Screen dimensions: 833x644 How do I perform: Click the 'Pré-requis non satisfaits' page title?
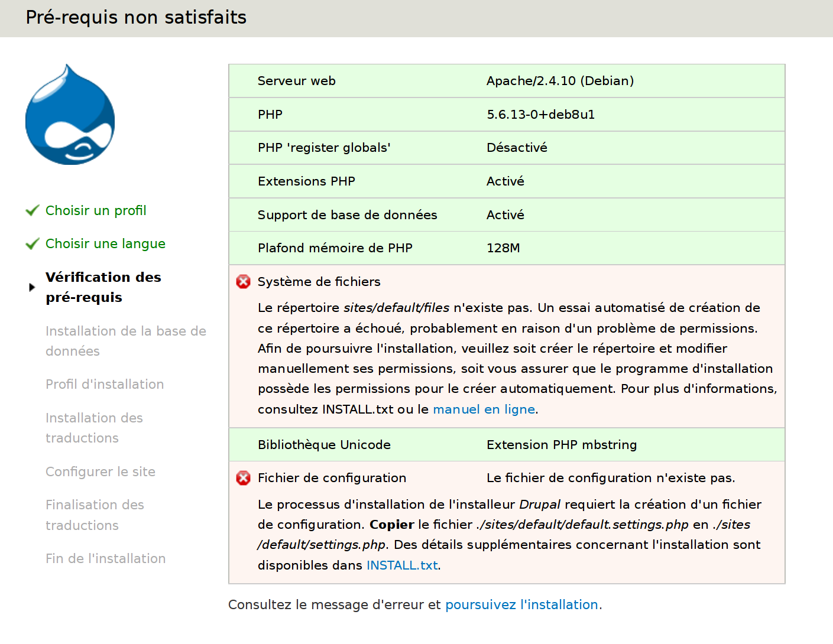click(x=136, y=18)
